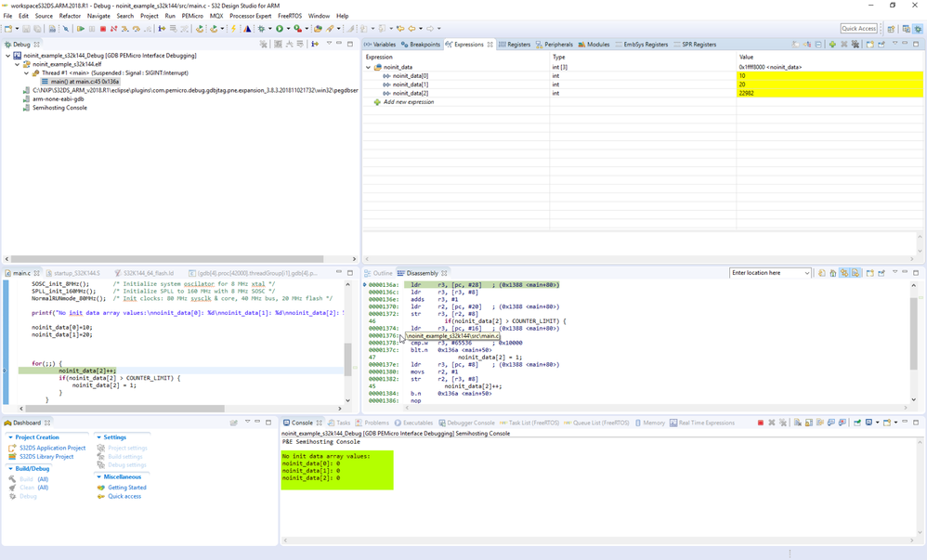Toggle Debug view's Instruction Stepping Mode icon
This screenshot has width=927, height=560.
[x=315, y=45]
